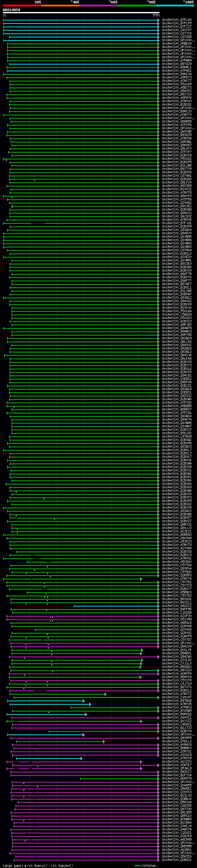Open hit UniRef100_Q2R5F6
This screenshot has width=197, height=868.
tap(177, 575)
